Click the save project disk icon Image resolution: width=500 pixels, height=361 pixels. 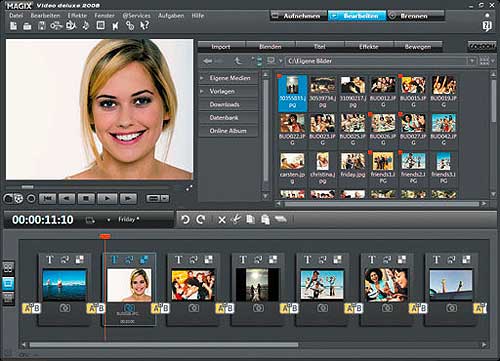point(42,26)
